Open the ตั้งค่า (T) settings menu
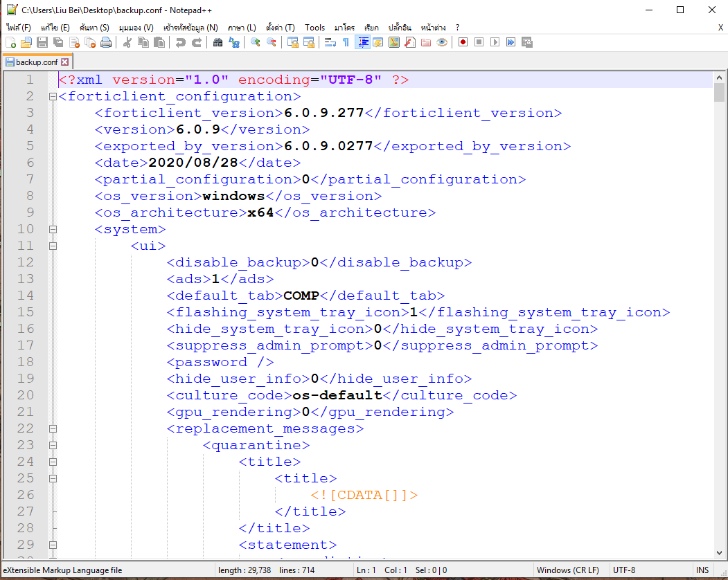This screenshot has width=728, height=580. click(281, 28)
